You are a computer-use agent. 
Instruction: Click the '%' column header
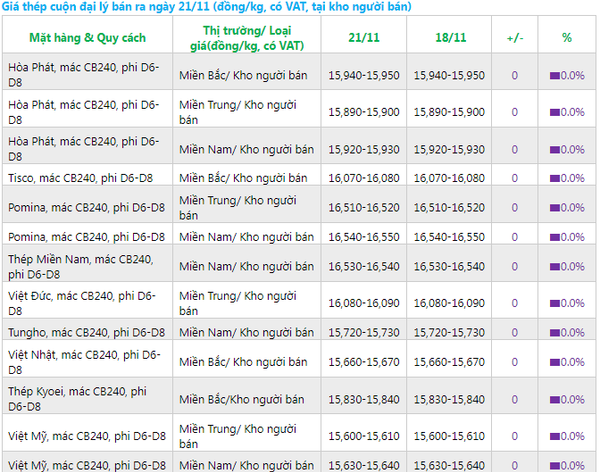(x=567, y=38)
